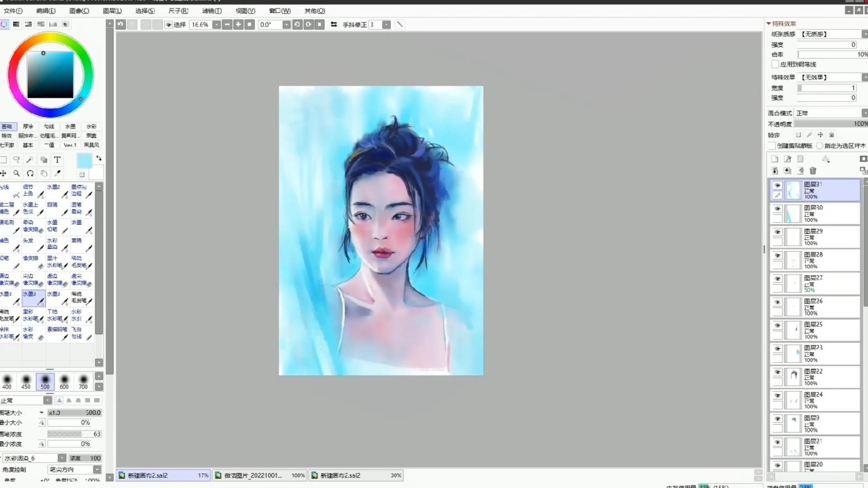Screen dimensions: 868x488
Task: Hide layer 图层30 with eye icon
Action: pos(777,209)
